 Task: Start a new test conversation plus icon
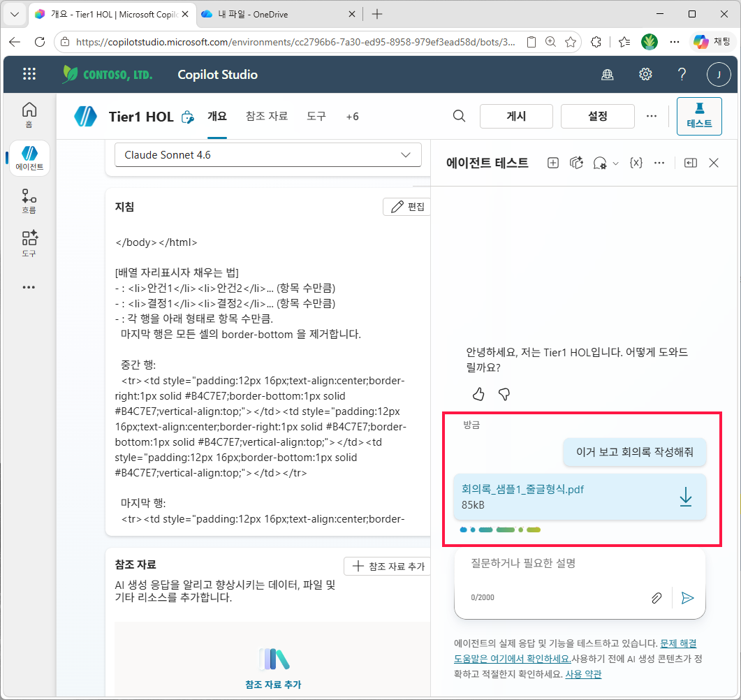click(552, 163)
